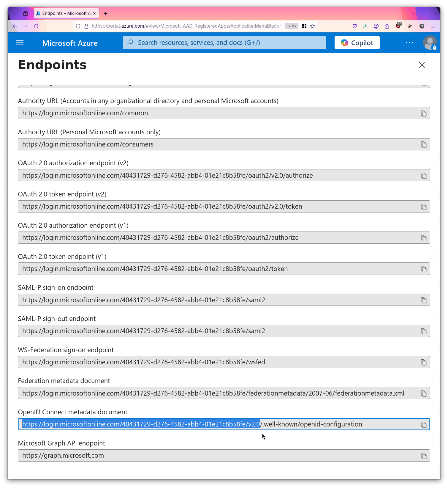The height and width of the screenshot is (488, 448).
Task: Bookmark this page with the star icon
Action: [312, 26]
